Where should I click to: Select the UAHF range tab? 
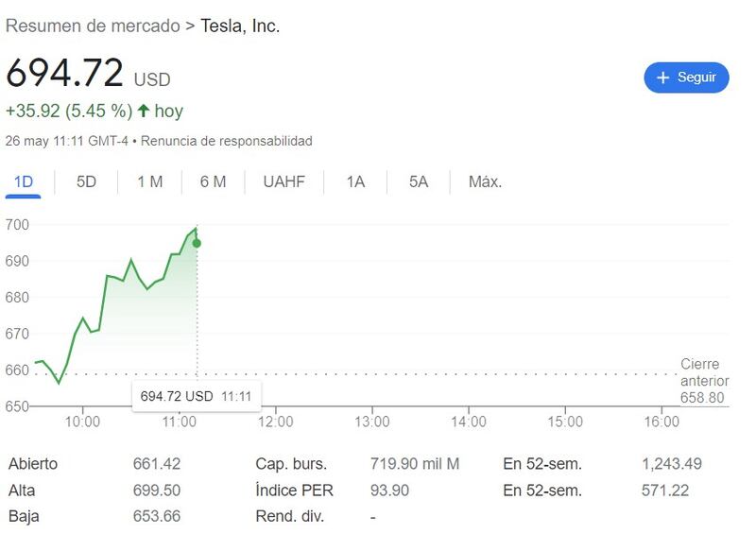(283, 181)
